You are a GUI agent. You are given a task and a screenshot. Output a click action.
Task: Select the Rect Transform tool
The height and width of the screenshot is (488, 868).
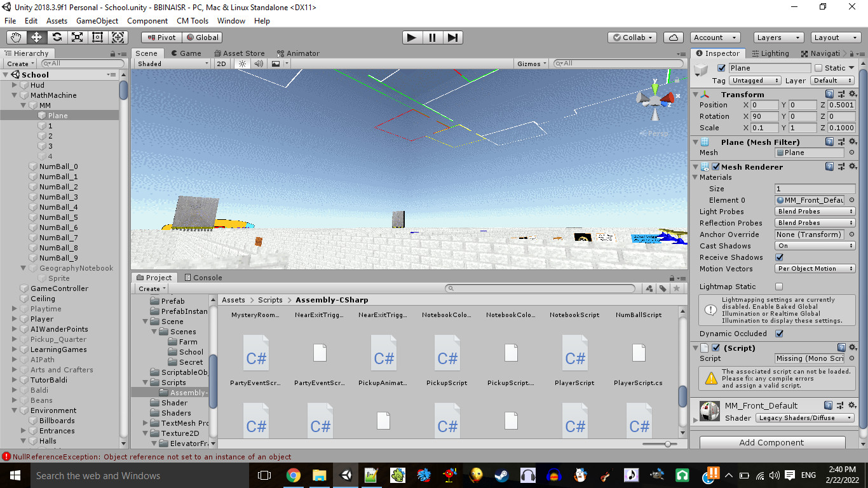pyautogui.click(x=98, y=37)
